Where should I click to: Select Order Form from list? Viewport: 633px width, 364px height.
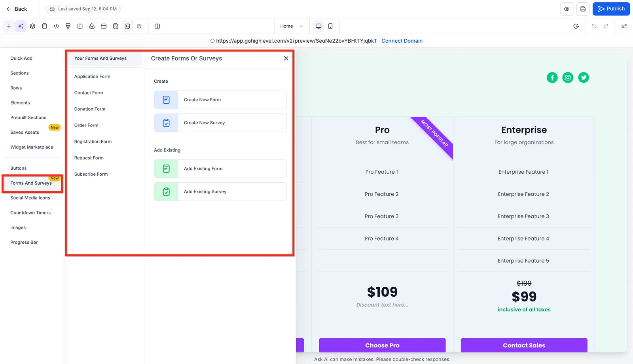tap(86, 125)
